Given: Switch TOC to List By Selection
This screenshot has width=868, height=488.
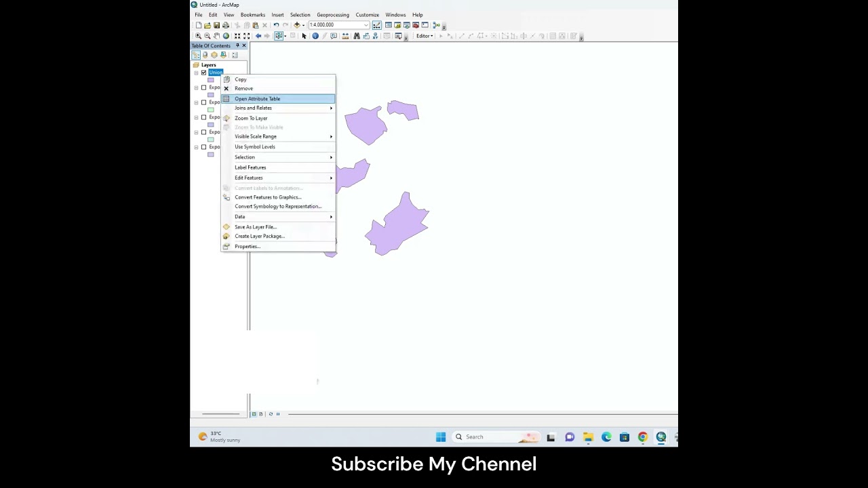Looking at the screenshot, I should [223, 55].
